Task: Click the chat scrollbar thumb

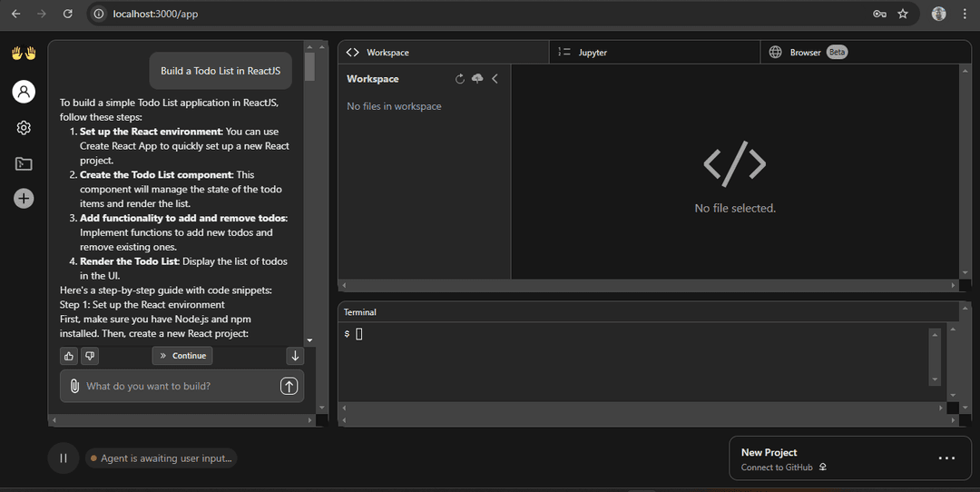Action: 309,67
